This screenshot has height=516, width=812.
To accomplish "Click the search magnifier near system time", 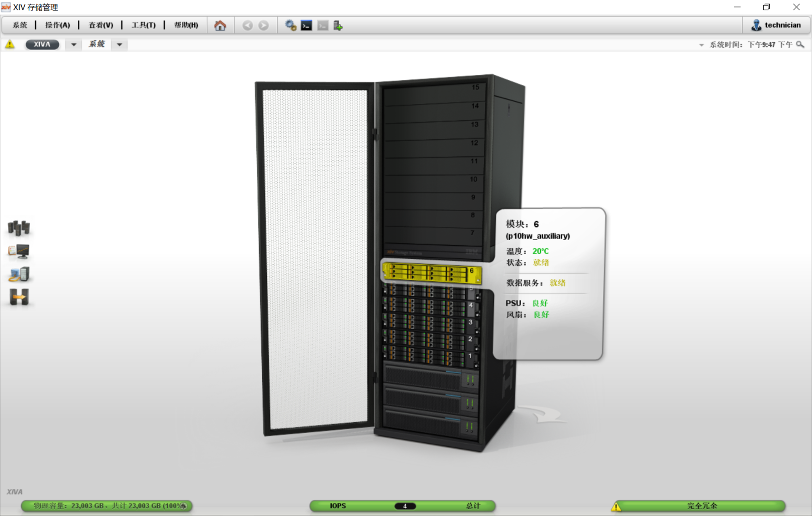I will point(800,45).
